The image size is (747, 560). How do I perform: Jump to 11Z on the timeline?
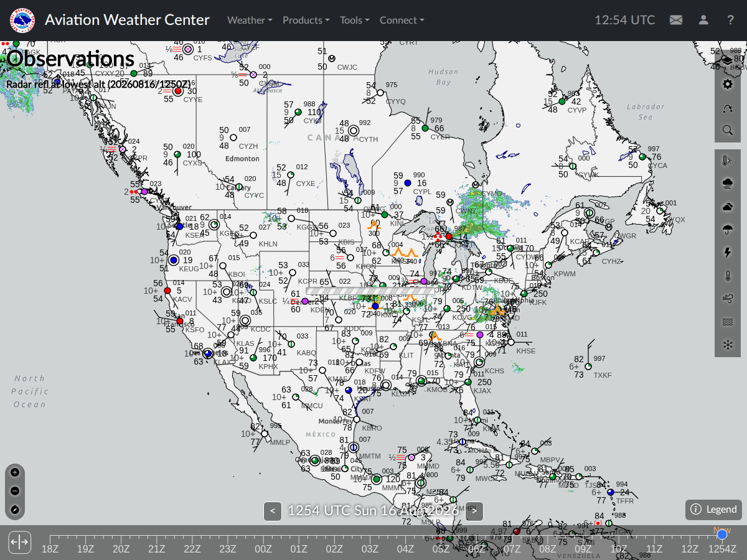tap(654, 549)
